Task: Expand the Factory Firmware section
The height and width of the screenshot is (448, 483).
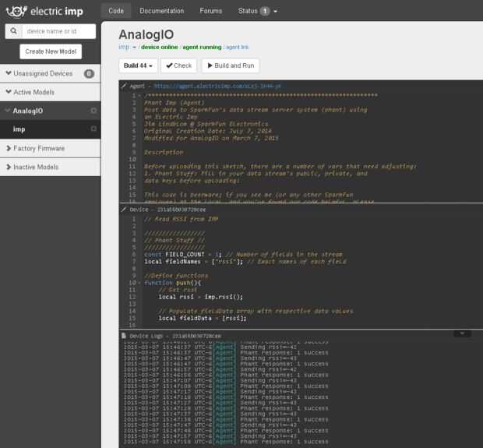Action: (39, 148)
